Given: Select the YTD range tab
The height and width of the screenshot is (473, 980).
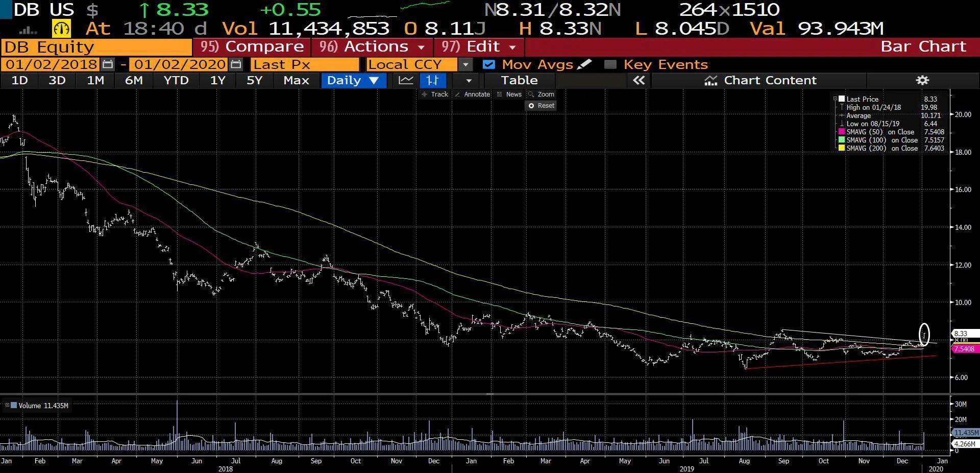Looking at the screenshot, I should point(176,80).
